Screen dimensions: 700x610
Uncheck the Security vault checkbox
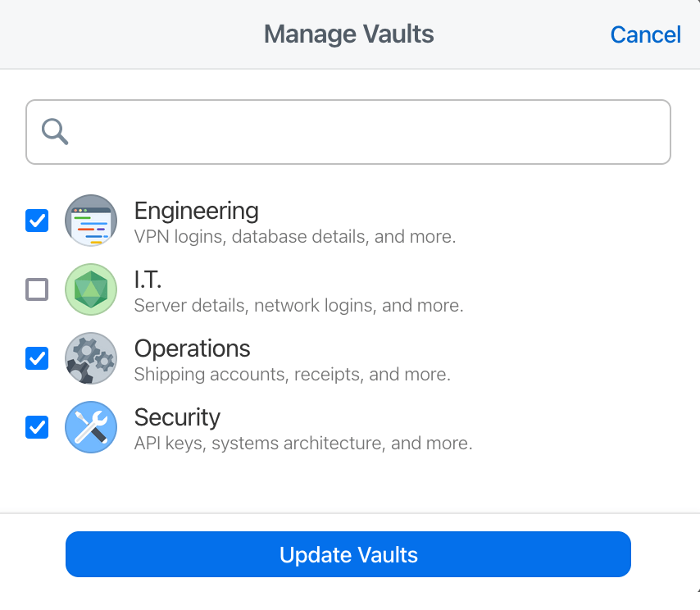[36, 427]
